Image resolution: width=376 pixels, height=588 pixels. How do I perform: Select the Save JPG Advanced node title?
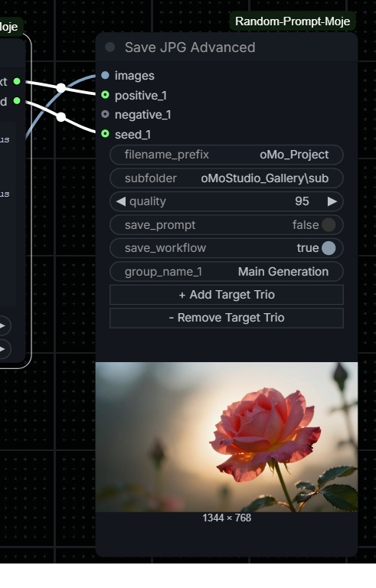click(190, 47)
